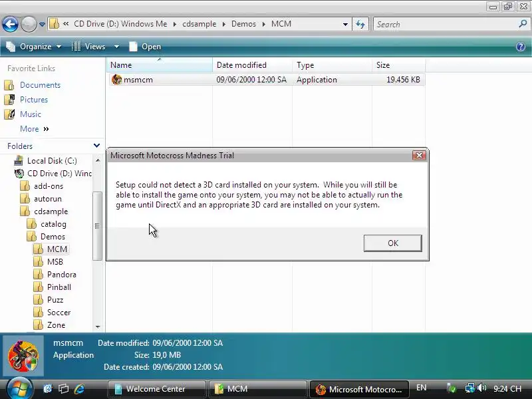Image resolution: width=532 pixels, height=399 pixels.
Task: Open recent pages dropdown beside navigation arrows
Action: 42,25
